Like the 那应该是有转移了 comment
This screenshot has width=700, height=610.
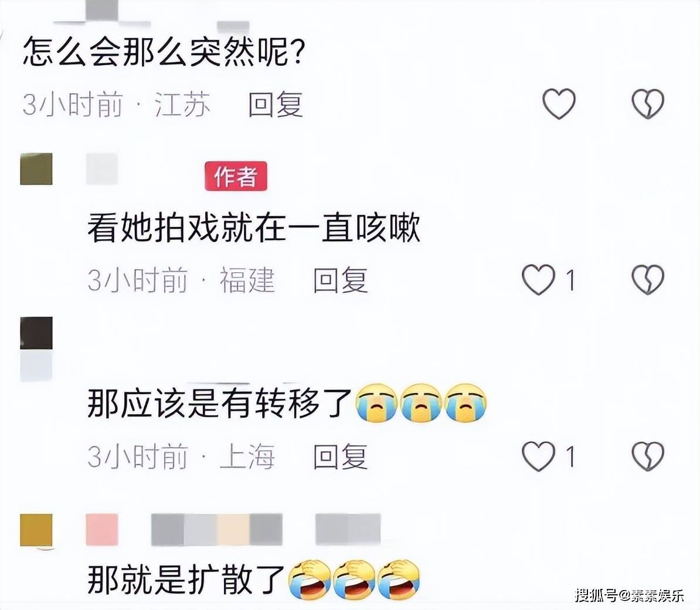pyautogui.click(x=539, y=456)
